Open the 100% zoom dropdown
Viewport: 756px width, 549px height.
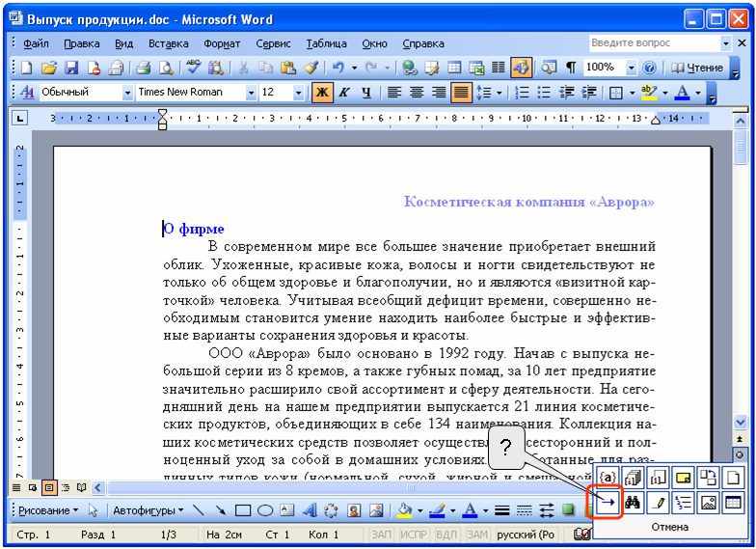(631, 69)
